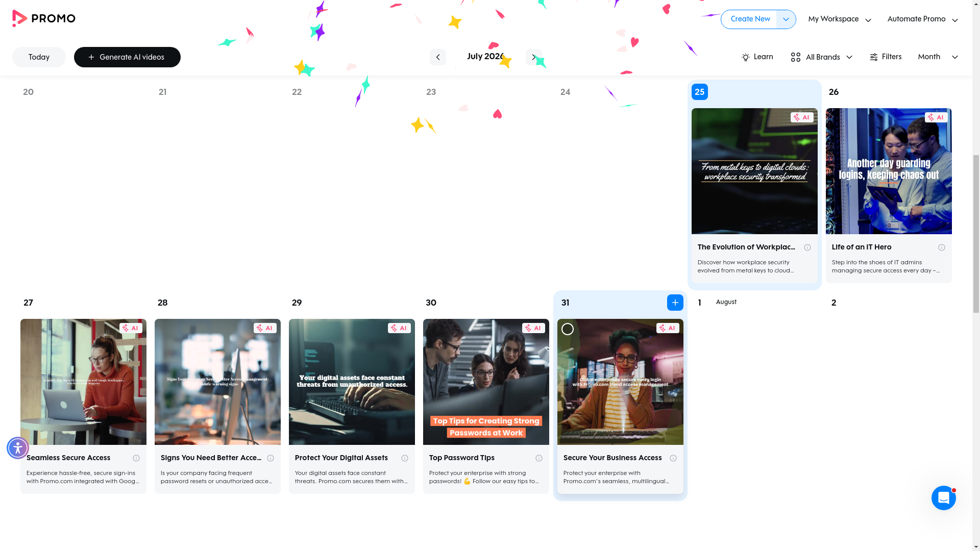Click the Promo logo
980x551 pixels.
click(43, 19)
